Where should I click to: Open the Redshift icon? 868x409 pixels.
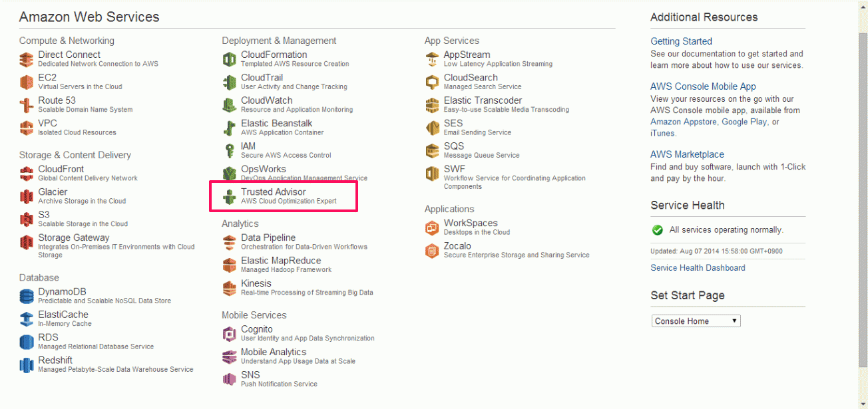tap(27, 364)
